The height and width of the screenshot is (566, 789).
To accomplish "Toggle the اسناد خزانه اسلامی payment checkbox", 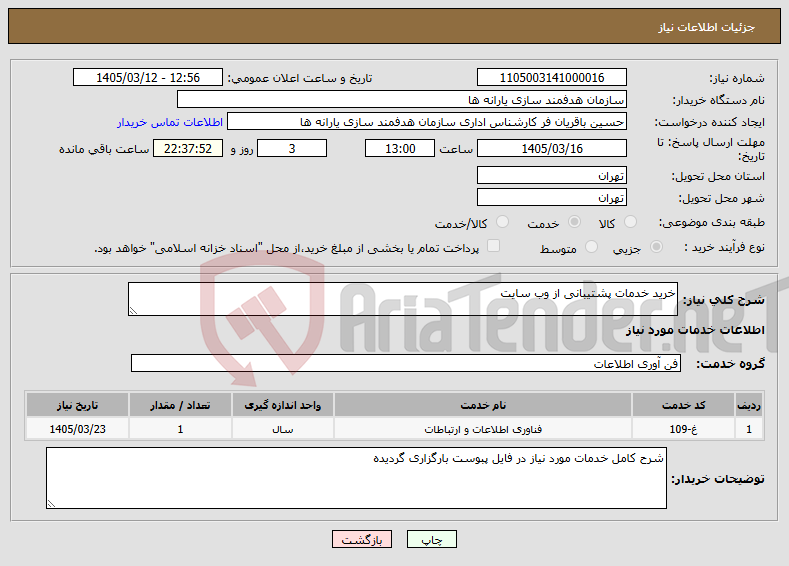I will [x=494, y=246].
